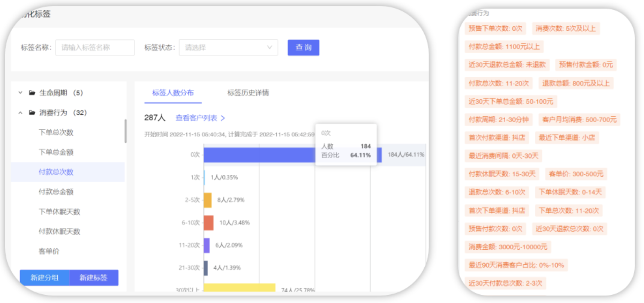Viewport: 644px width, 303px height.
Task: Click the orange 2-5次 bar
Action: point(208,200)
